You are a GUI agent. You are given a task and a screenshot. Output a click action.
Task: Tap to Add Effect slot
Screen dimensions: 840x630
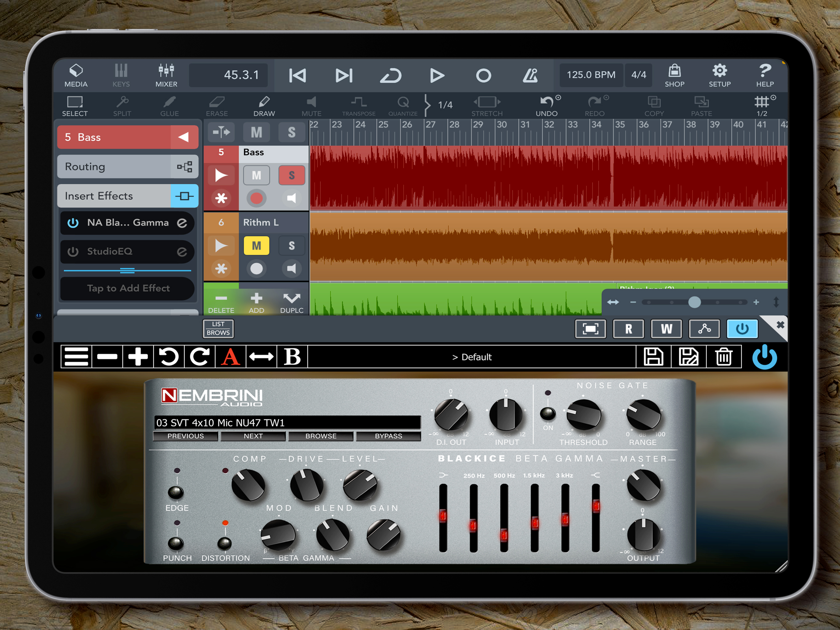128,289
